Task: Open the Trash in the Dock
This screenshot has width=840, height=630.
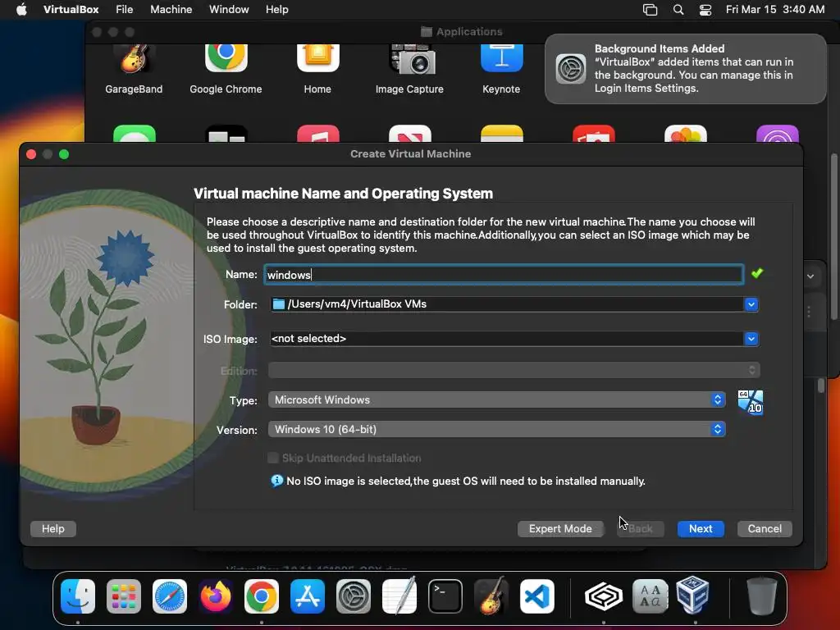Action: [x=762, y=596]
